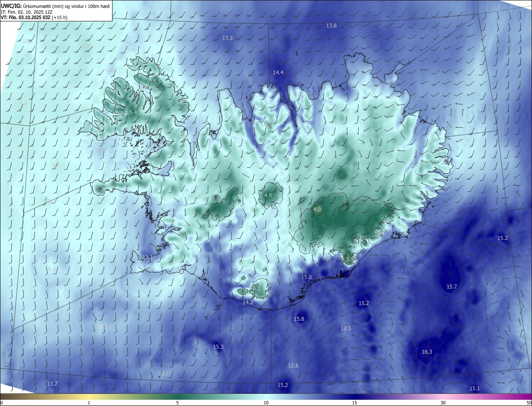The image size is (532, 406).
Task: Click the 11.7 value label
Action: click(x=164, y=374)
